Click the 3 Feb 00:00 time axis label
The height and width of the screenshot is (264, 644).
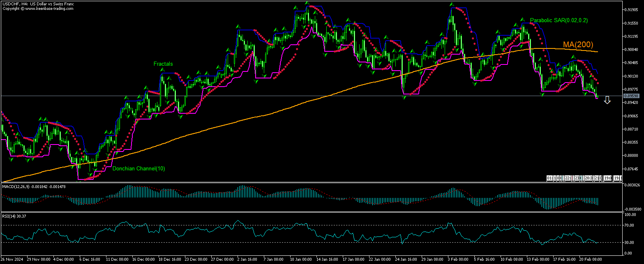[458, 259]
